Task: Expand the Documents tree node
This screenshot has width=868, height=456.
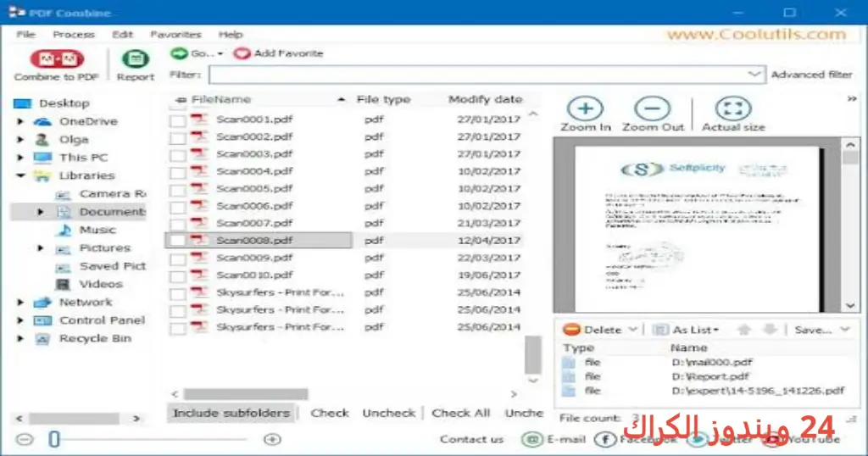Action: coord(40,212)
